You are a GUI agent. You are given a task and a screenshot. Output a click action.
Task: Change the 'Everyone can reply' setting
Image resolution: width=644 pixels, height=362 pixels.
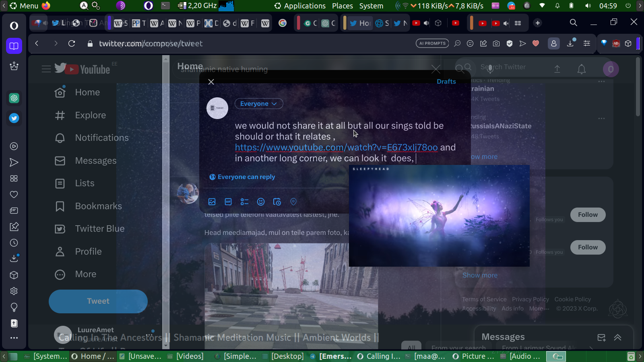point(242,177)
